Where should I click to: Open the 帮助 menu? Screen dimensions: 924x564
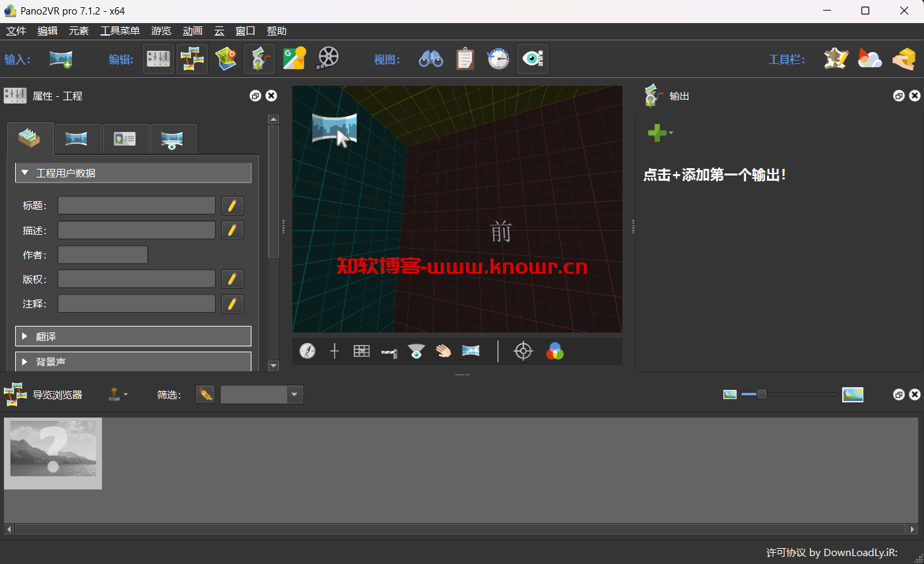click(277, 31)
